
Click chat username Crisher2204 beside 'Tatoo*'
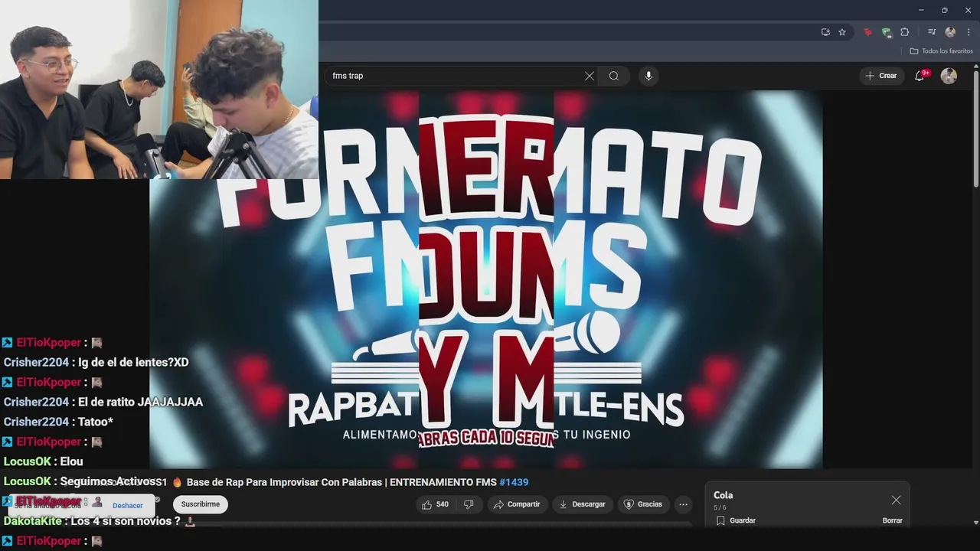(36, 422)
